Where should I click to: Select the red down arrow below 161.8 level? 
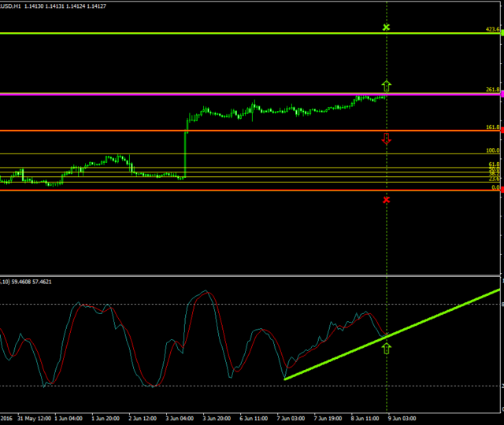pyautogui.click(x=386, y=139)
